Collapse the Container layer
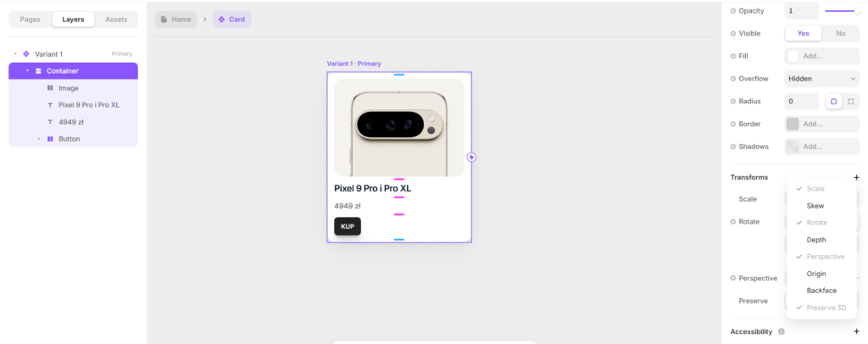This screenshot has height=344, width=868. pyautogui.click(x=27, y=71)
